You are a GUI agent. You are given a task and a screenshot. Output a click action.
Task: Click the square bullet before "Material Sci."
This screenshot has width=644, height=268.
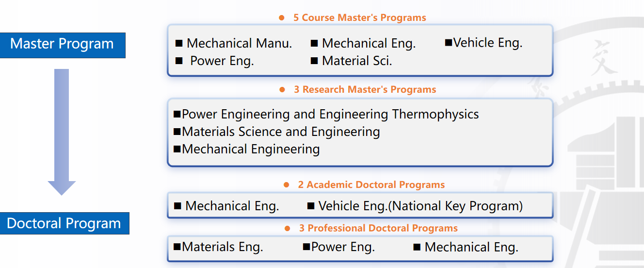pos(314,61)
